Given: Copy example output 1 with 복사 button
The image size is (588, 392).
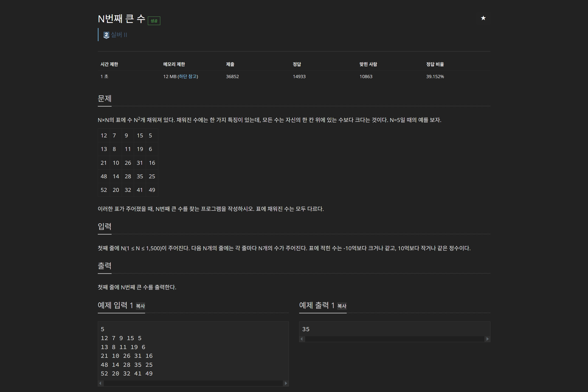Looking at the screenshot, I should click(x=341, y=306).
